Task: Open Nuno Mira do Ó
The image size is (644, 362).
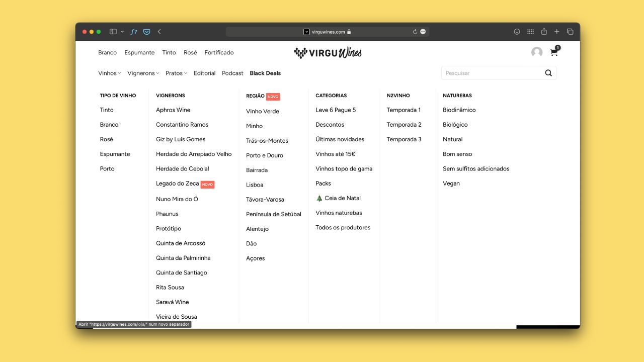Action: (x=177, y=199)
